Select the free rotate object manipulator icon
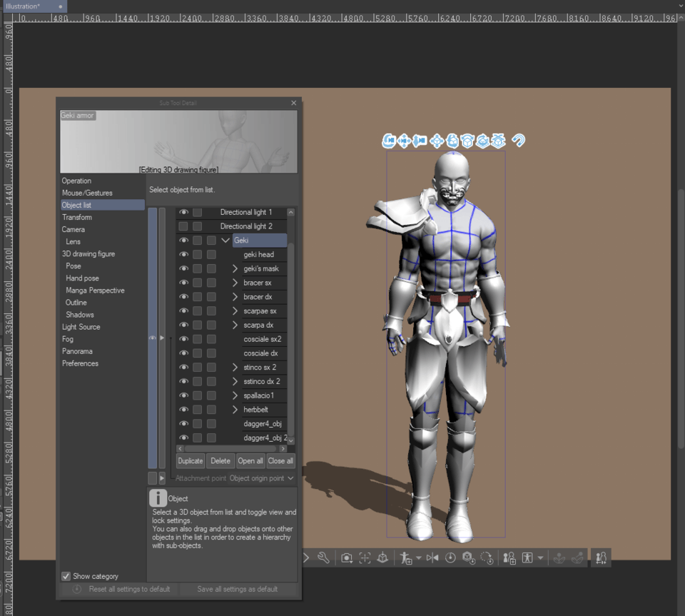Viewport: 685px width, 616px height. tap(452, 141)
